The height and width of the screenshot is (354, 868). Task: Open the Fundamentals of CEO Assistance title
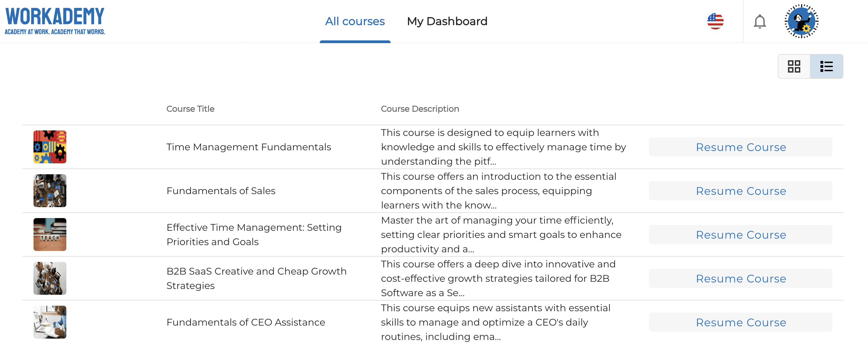[246, 322]
